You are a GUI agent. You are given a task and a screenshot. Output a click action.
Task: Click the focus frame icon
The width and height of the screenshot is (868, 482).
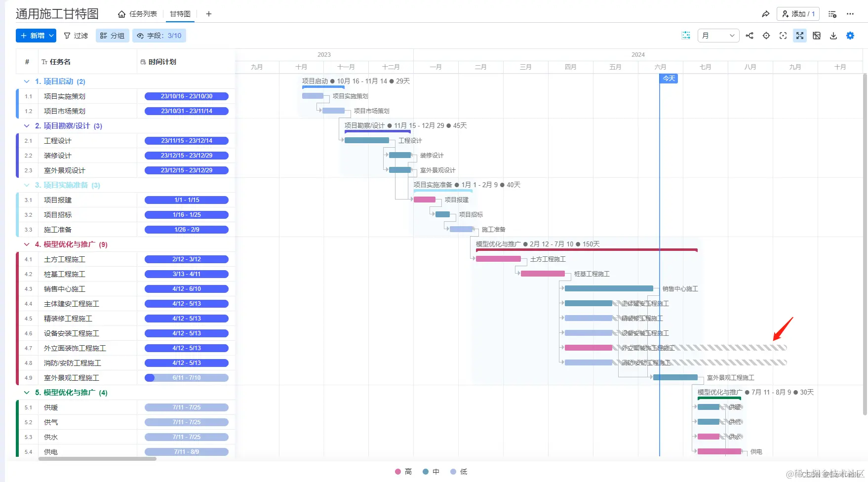point(783,36)
